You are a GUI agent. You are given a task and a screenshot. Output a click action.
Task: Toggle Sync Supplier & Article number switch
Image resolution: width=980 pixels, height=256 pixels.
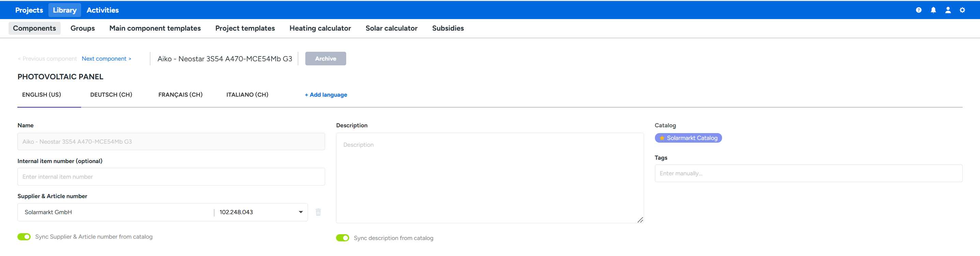click(24, 237)
